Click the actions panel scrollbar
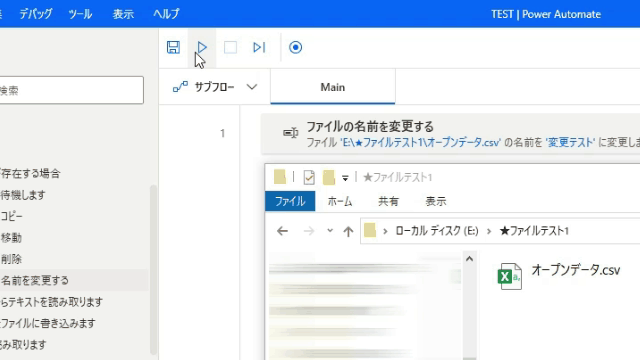Screen dimensions: 640x360 pyautogui.click(x=153, y=269)
